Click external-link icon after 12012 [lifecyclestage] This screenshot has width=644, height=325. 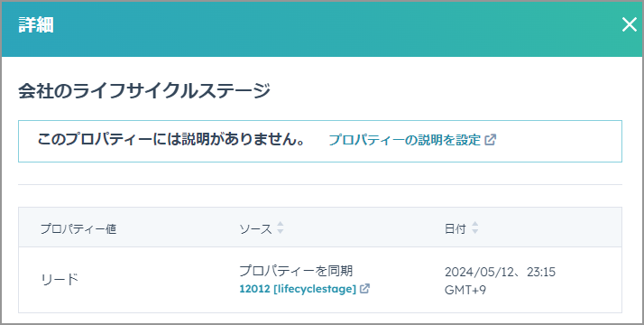pos(364,289)
